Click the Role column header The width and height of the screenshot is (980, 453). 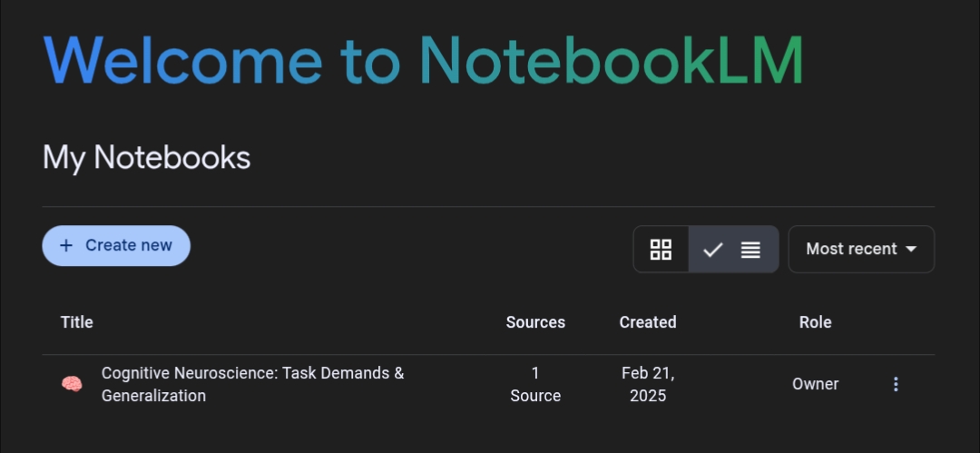(x=815, y=322)
